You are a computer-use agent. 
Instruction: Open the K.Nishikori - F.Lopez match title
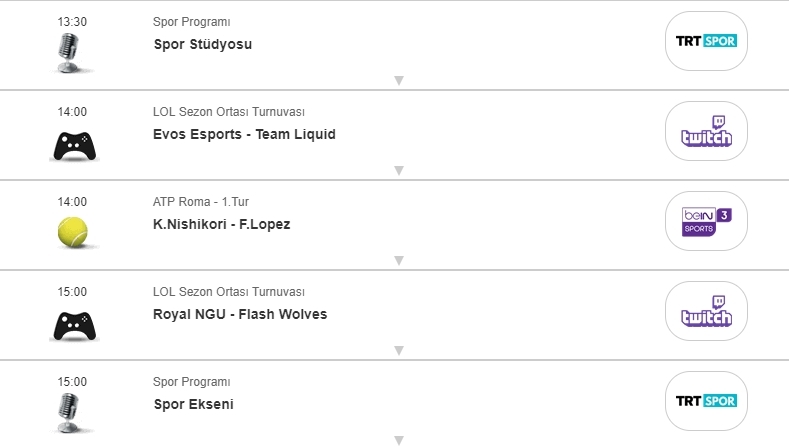[x=221, y=224]
